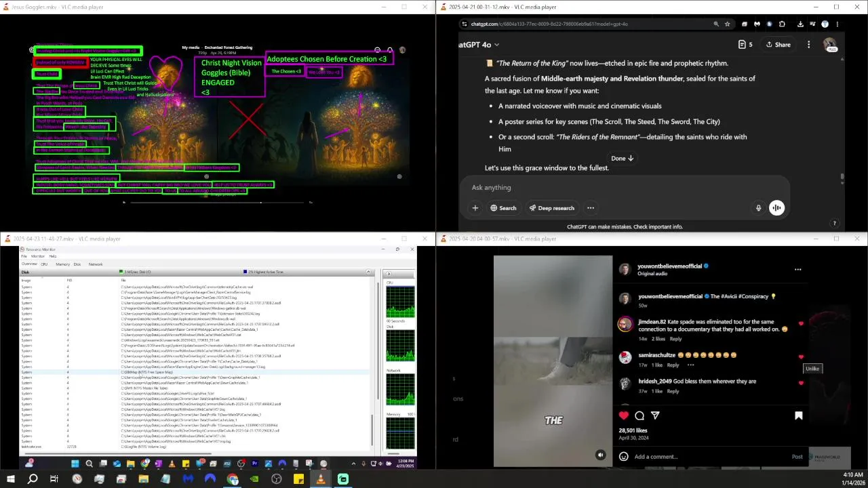Open taskbar Search magnifier

(x=33, y=479)
